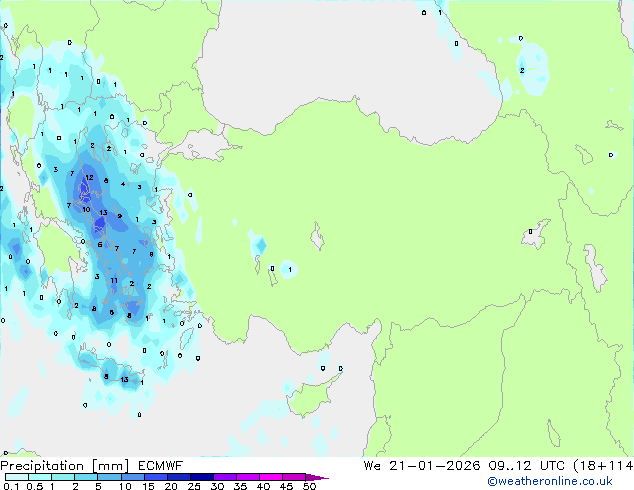Click the legend label "0.5"
The height and width of the screenshot is (490, 634).
(x=35, y=486)
